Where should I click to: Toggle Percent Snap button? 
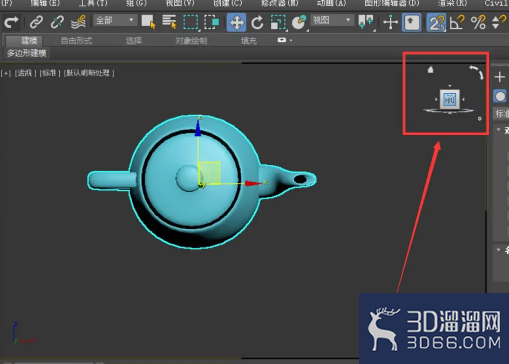(478, 23)
